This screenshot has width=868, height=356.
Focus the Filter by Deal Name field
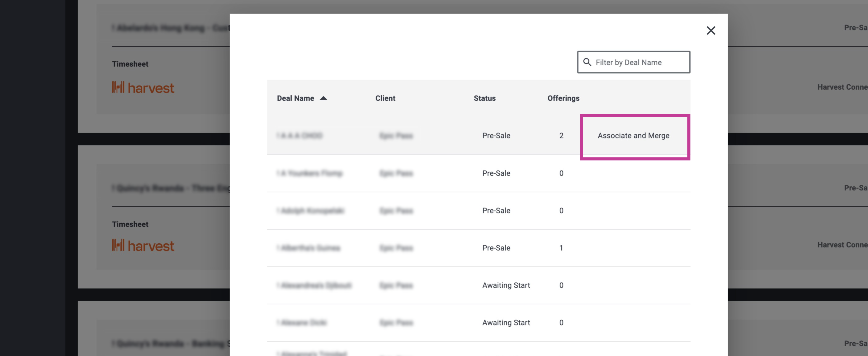(x=634, y=62)
